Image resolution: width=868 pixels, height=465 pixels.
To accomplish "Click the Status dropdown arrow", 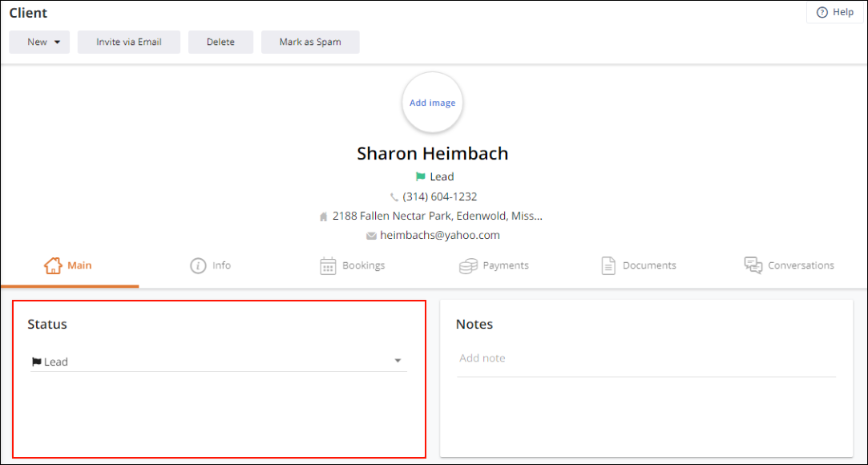I will 398,362.
